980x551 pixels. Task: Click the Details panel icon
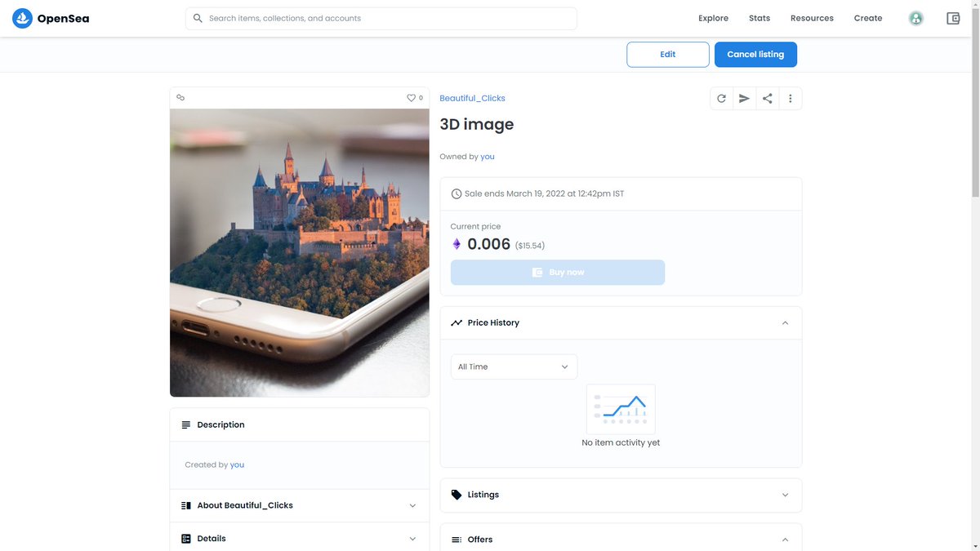[x=186, y=539]
